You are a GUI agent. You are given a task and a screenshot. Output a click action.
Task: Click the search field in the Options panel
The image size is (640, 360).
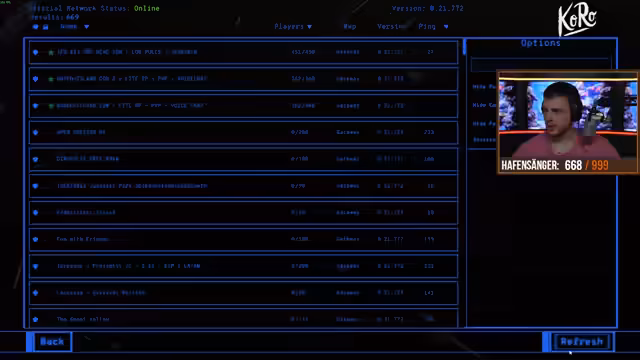point(541,65)
